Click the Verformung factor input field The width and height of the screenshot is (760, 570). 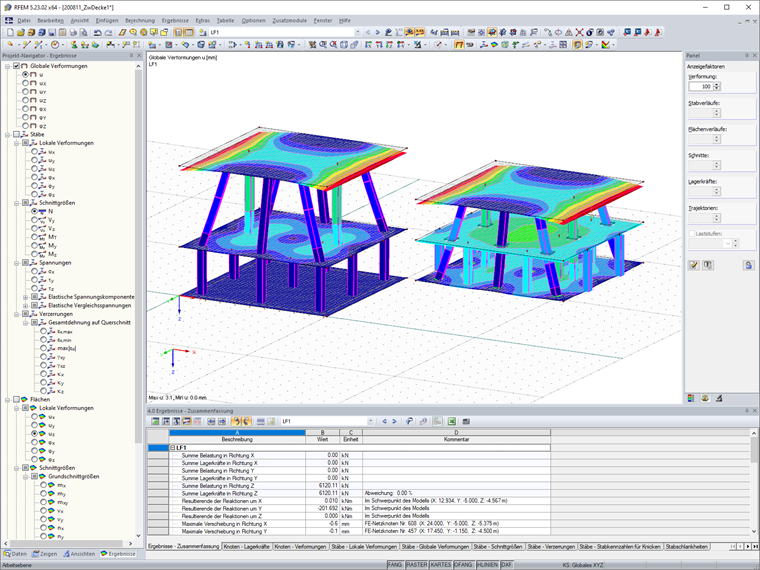[x=700, y=86]
